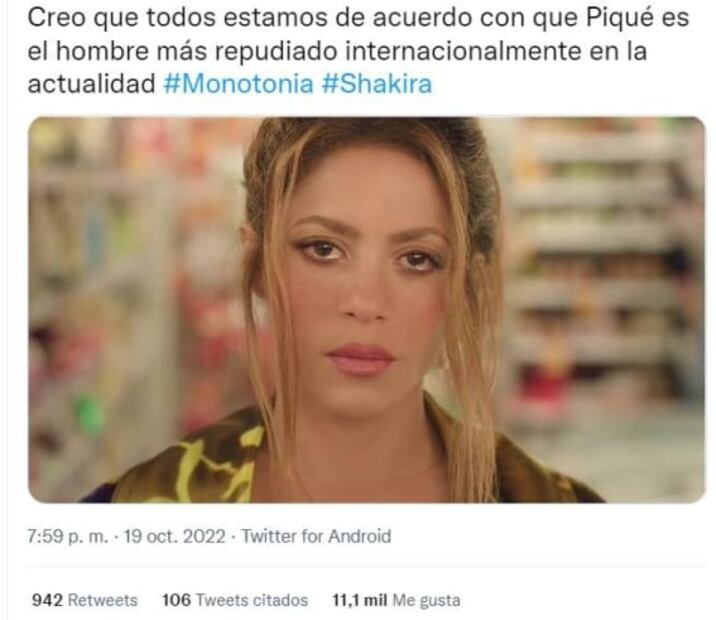
Task: Click the Tweets citados label
Action: 252,600
